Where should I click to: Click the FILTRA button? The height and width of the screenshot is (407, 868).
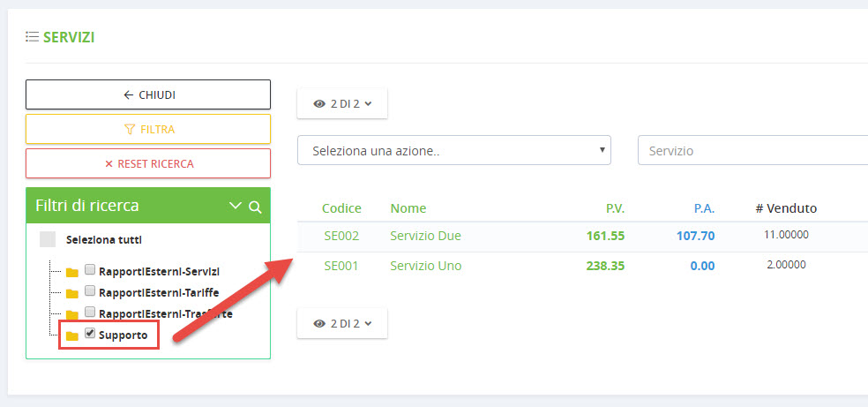pyautogui.click(x=148, y=129)
